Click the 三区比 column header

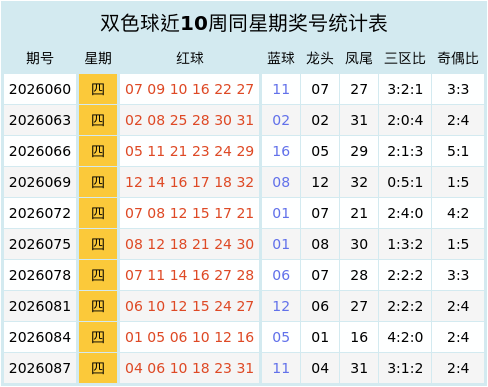pos(405,58)
